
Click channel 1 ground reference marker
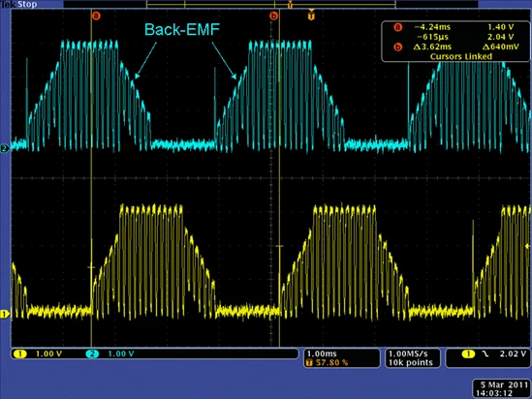click(5, 314)
